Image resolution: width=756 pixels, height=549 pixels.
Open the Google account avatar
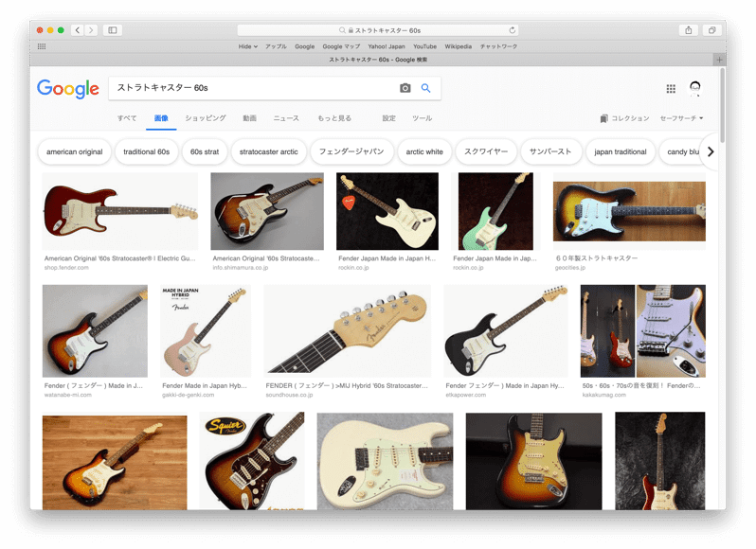pyautogui.click(x=694, y=88)
